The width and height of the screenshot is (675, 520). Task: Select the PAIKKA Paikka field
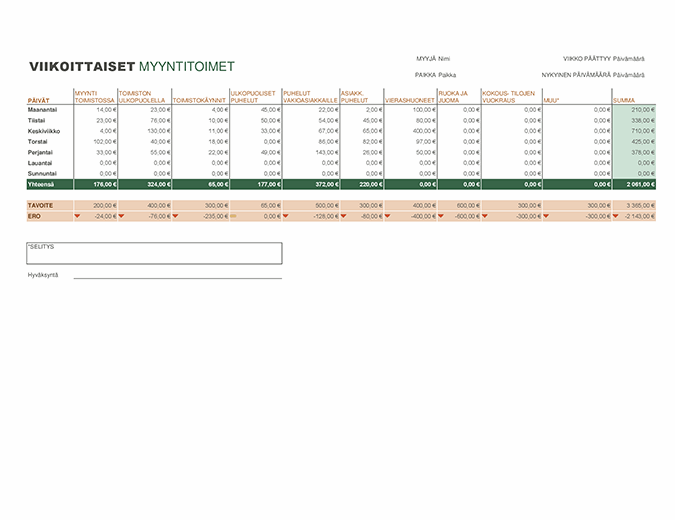point(435,74)
